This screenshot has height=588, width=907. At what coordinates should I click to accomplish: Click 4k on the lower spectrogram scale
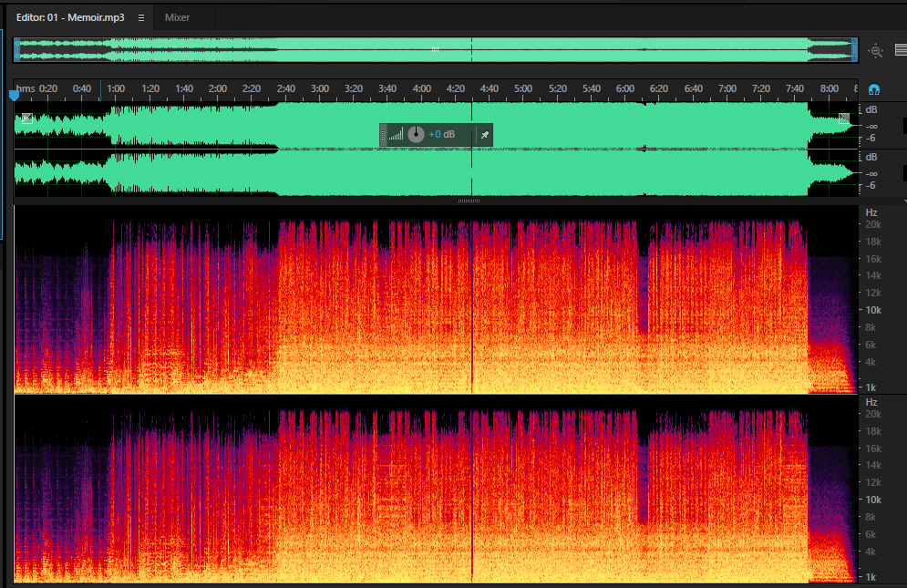871,552
